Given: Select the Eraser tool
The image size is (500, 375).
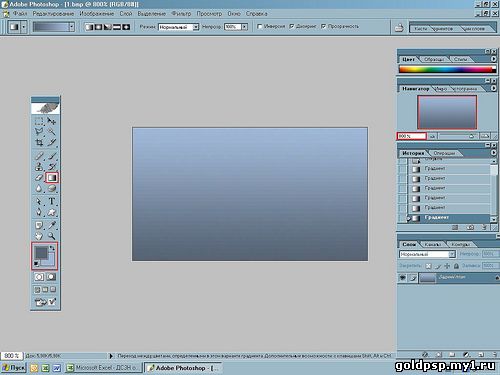Looking at the screenshot, I should click(x=39, y=178).
